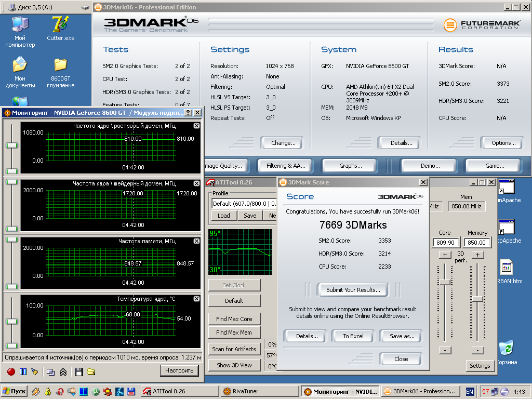
Task: Click Load profile button in ATITool
Action: click(x=223, y=216)
